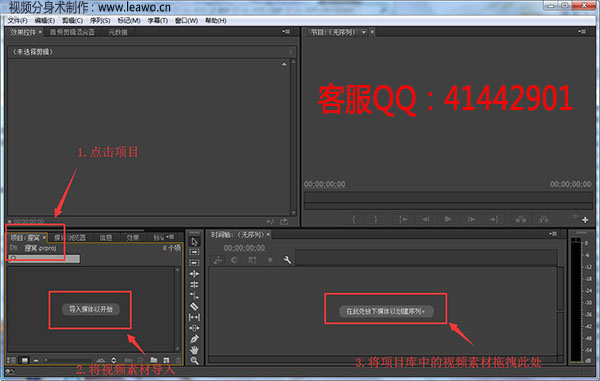
Task: Click the Lift button
Action: click(521, 219)
